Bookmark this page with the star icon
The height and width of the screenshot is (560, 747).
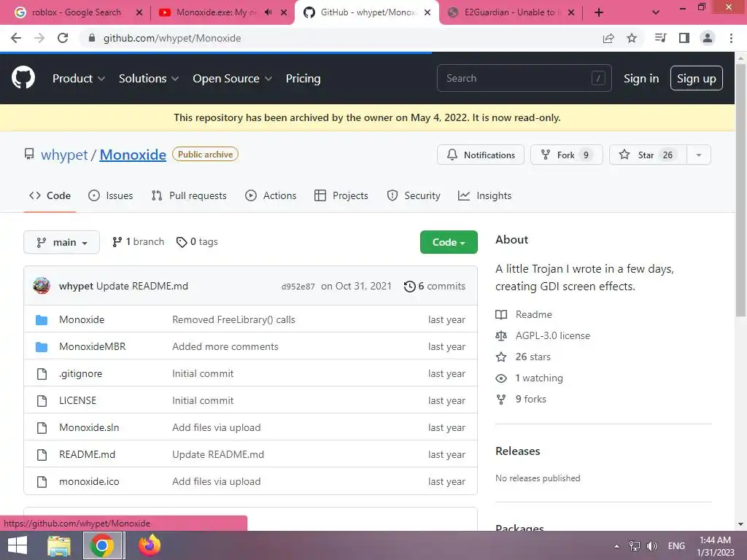click(x=632, y=38)
